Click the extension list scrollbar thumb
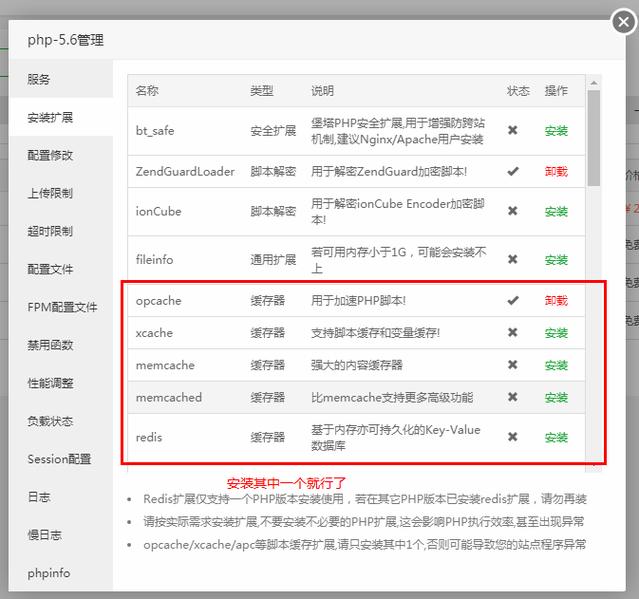Screen dimensions: 639x599 (x=594, y=138)
